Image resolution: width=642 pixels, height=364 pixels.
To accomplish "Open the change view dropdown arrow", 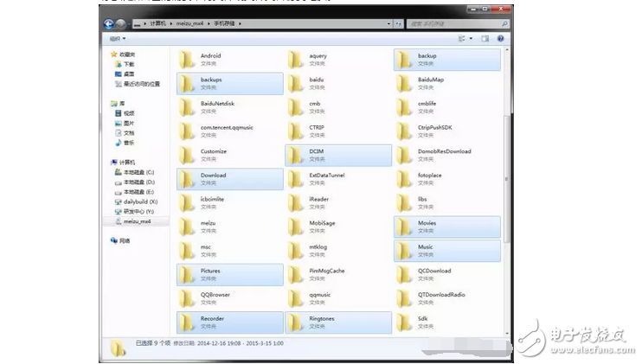I will click(472, 39).
